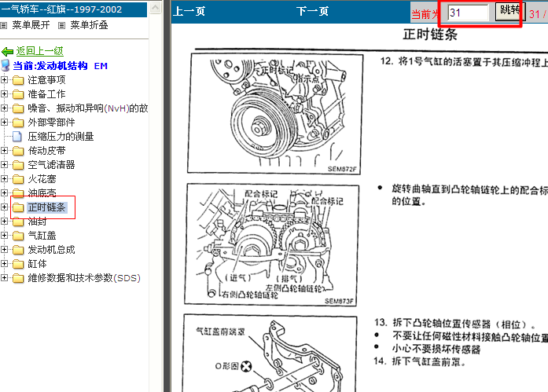Expand the 发动机总成 tree node

[x=4, y=250]
